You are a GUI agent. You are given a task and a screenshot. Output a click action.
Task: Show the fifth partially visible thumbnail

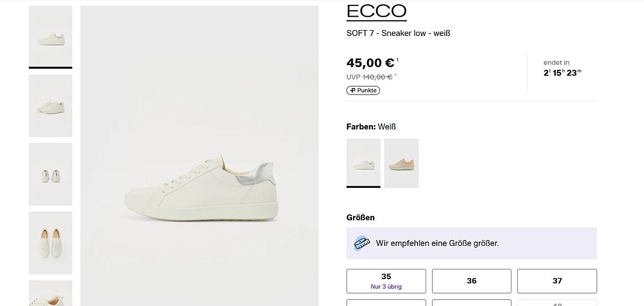(50, 294)
